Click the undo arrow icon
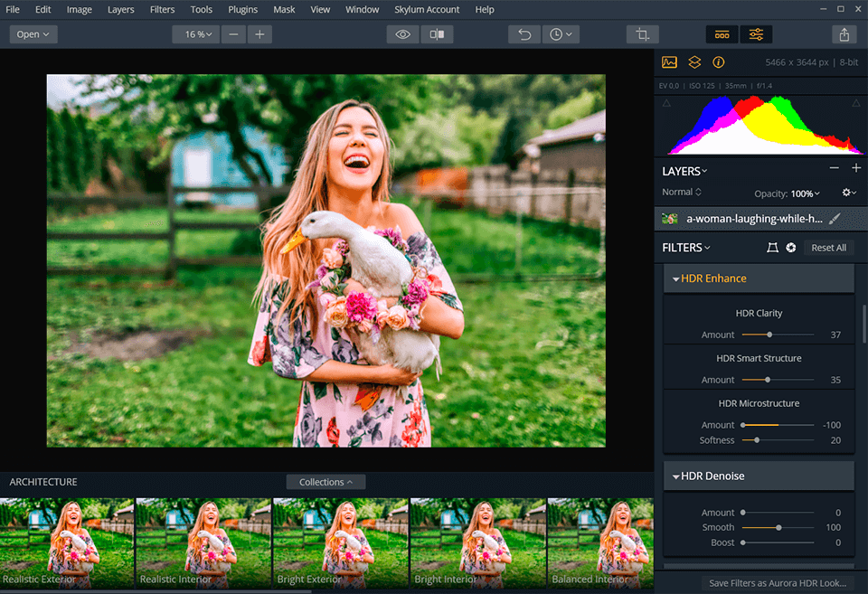This screenshot has width=868, height=594. 524,34
